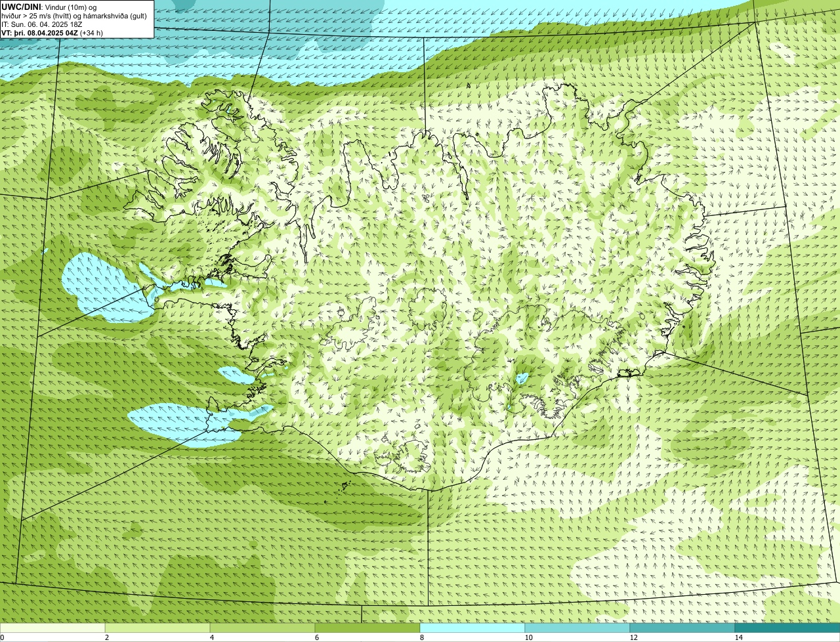Click the "0" tick label on color scale

(x=2, y=637)
